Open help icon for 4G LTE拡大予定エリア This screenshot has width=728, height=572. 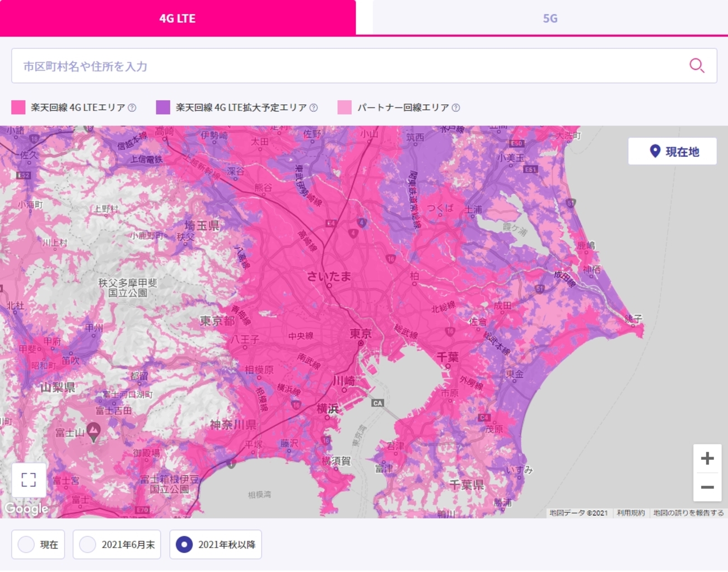314,108
